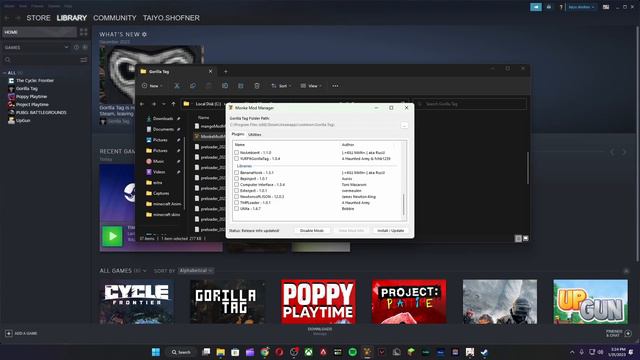Open the Poppy Playtime game tile
The width and height of the screenshot is (640, 360).
pos(318,302)
